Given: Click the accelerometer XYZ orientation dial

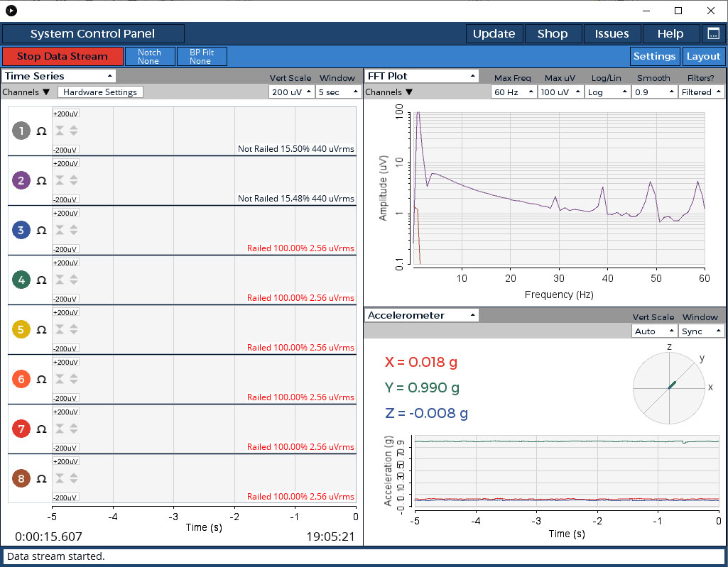Looking at the screenshot, I should (668, 388).
